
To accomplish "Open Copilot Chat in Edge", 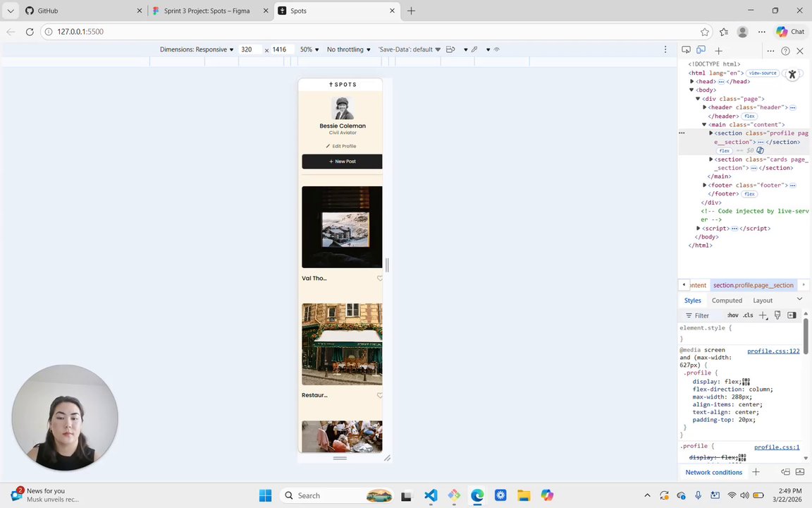I will click(x=790, y=32).
